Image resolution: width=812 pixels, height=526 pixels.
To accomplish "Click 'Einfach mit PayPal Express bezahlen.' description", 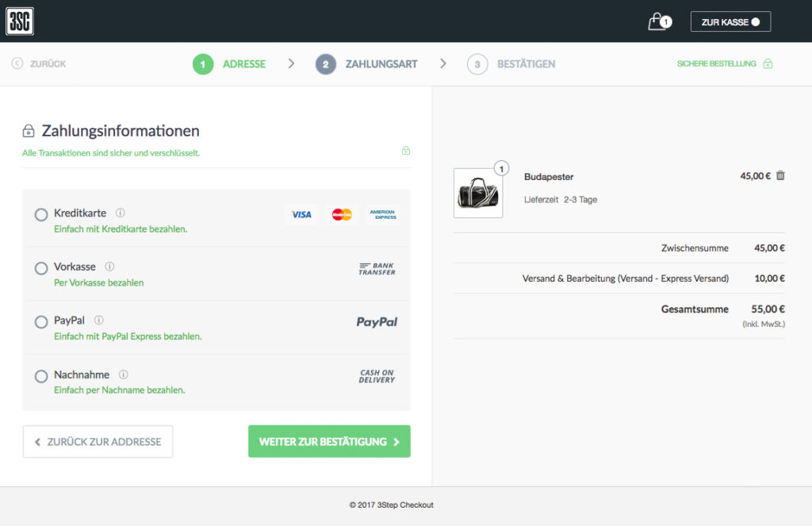I will tap(128, 336).
